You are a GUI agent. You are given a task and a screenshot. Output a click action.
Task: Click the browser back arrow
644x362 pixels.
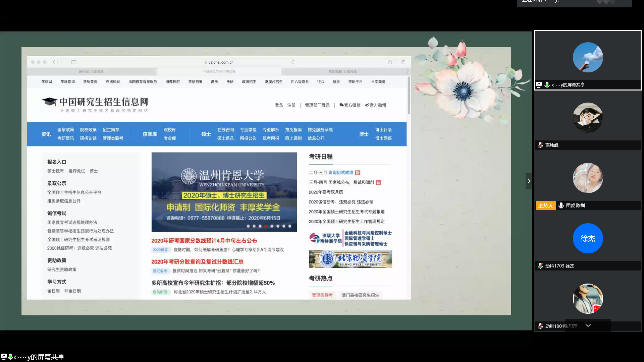point(54,62)
